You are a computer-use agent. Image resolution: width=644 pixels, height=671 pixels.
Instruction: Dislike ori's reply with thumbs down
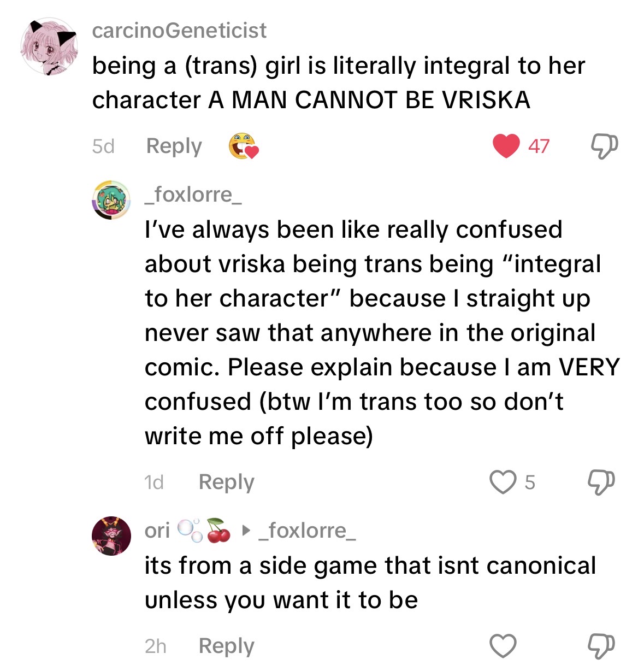coord(601,646)
